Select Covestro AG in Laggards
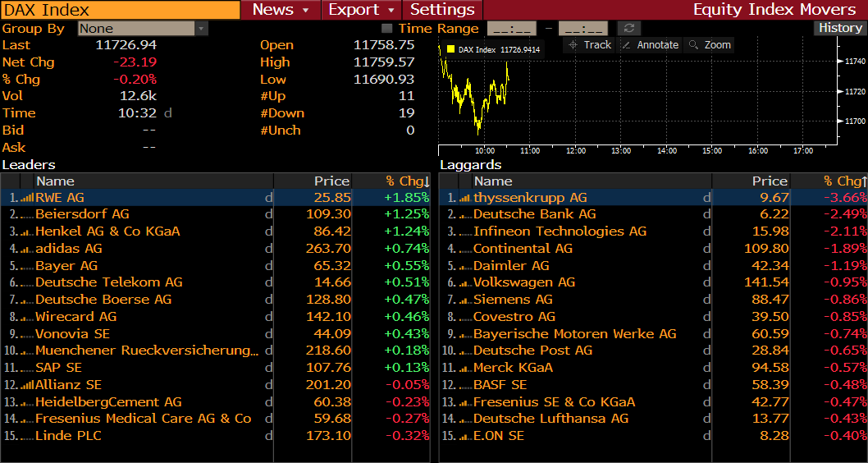This screenshot has width=868, height=463. pyautogui.click(x=653, y=317)
